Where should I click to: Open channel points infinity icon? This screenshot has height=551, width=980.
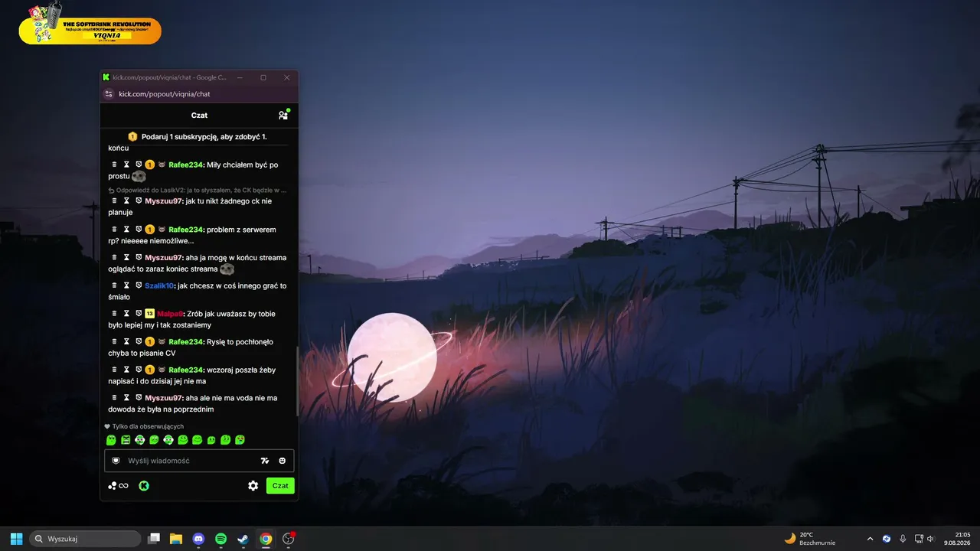coord(119,486)
